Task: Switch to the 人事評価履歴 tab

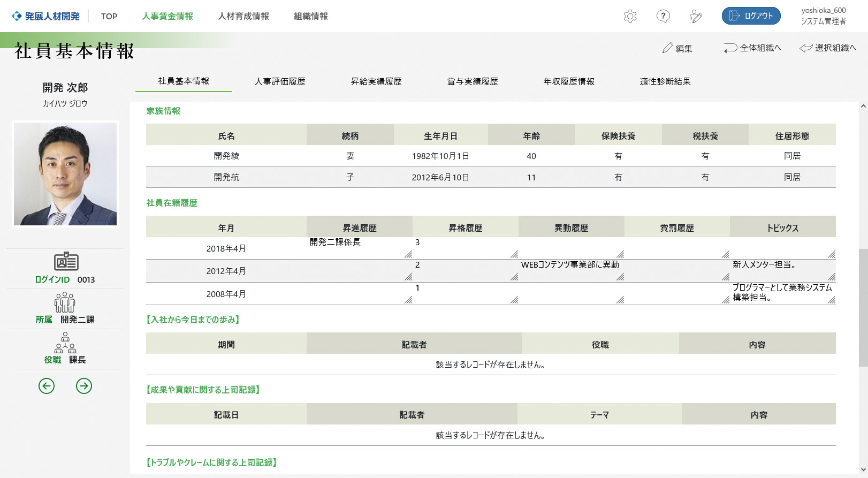Action: (280, 81)
